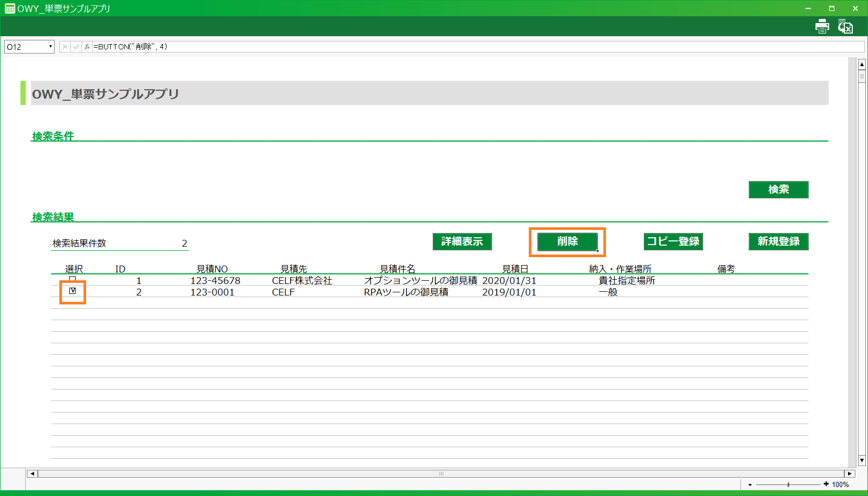Image resolution: width=868 pixels, height=496 pixels.
Task: Click the formula bar cancel X icon
Action: [65, 47]
